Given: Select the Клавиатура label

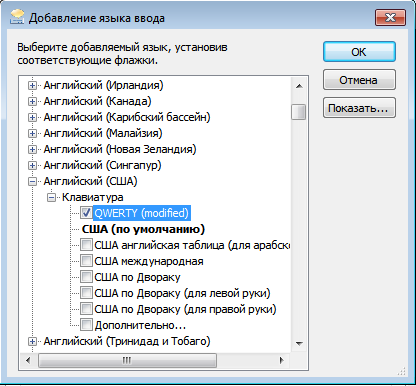Looking at the screenshot, I should click(x=93, y=197).
